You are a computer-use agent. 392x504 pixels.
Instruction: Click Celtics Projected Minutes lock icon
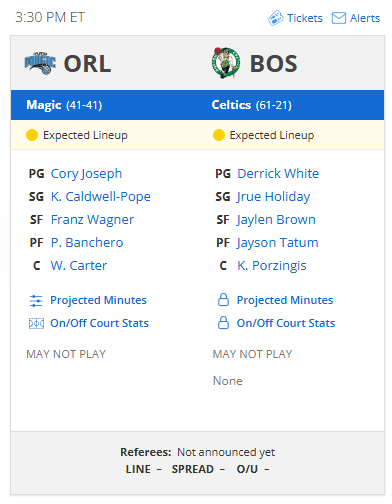pyautogui.click(x=223, y=300)
